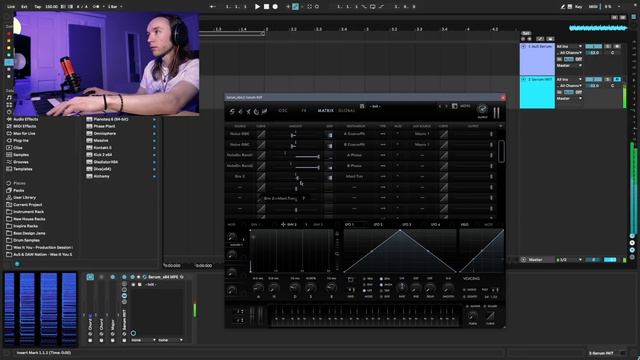Open the A CoarsePit destination dropdown
The image size is (640, 360).
click(x=354, y=133)
